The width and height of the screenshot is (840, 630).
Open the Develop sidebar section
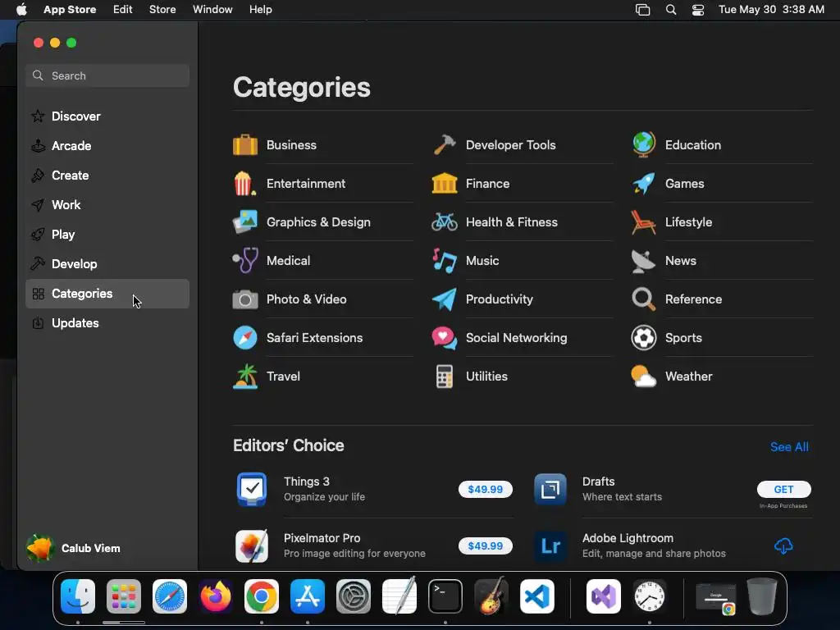coord(107,263)
